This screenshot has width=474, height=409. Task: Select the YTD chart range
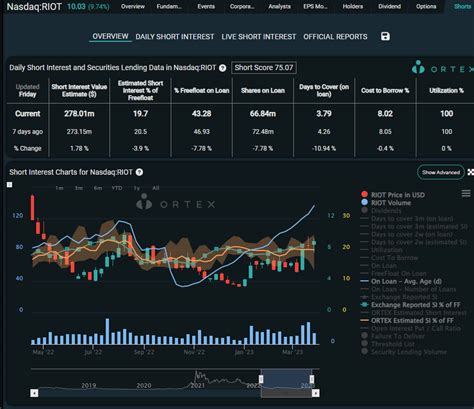tap(117, 188)
